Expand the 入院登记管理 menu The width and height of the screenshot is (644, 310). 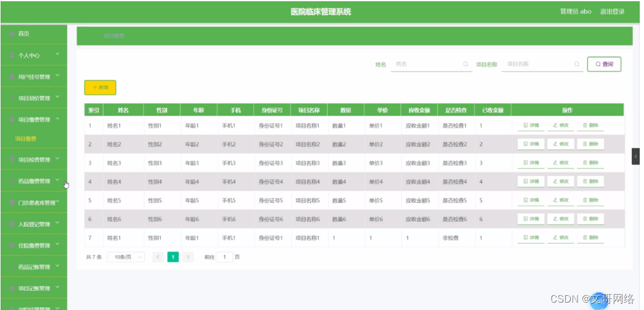(57, 223)
